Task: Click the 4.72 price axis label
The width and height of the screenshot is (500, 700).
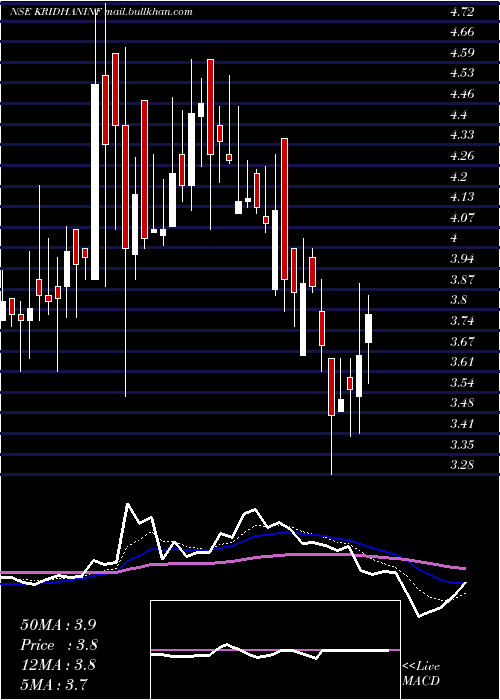Action: tap(462, 12)
